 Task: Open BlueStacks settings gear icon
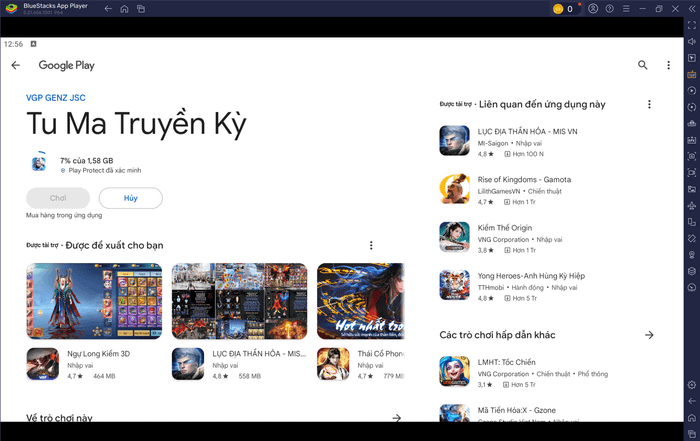(692, 385)
